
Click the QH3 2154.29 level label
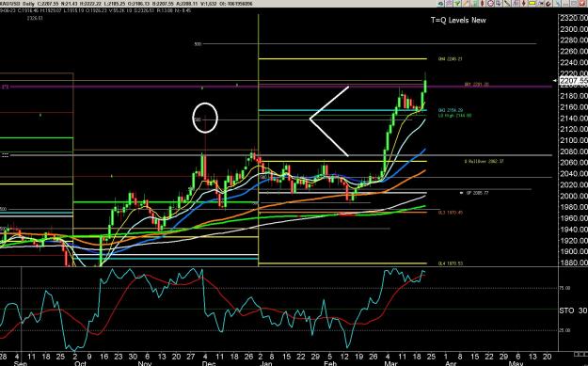click(x=451, y=110)
